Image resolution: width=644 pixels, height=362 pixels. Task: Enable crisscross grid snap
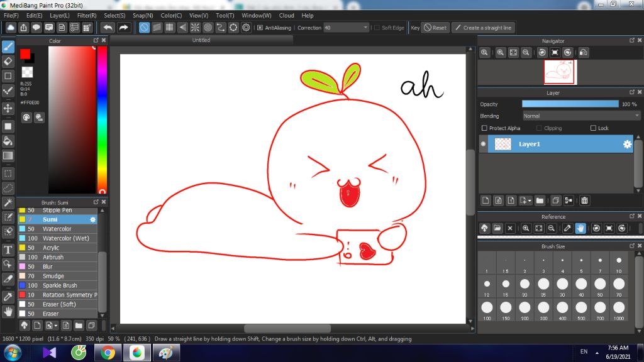170,28
